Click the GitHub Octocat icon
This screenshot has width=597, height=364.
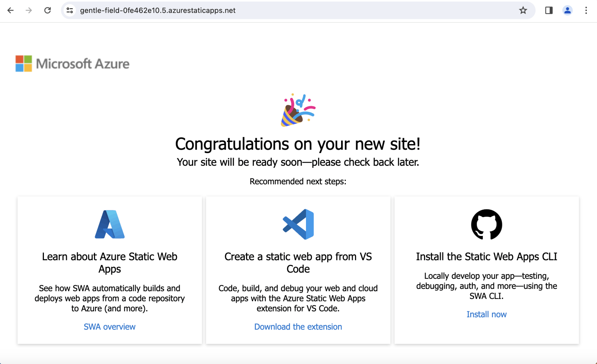coord(486,224)
